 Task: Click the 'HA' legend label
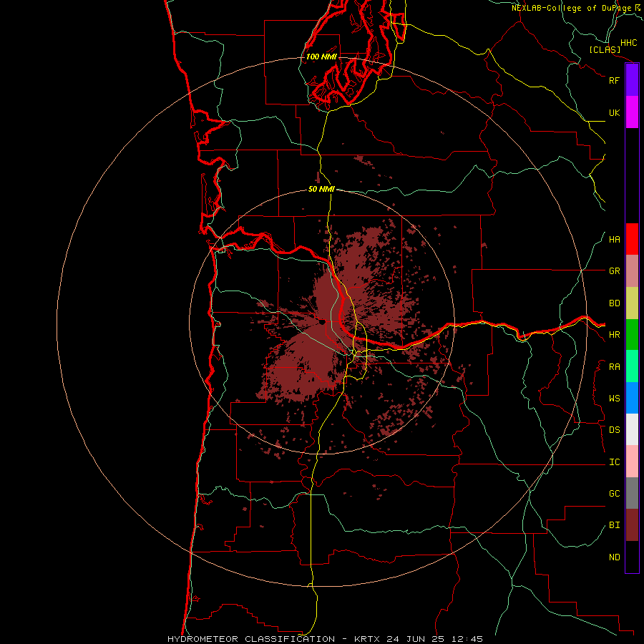pos(614,240)
